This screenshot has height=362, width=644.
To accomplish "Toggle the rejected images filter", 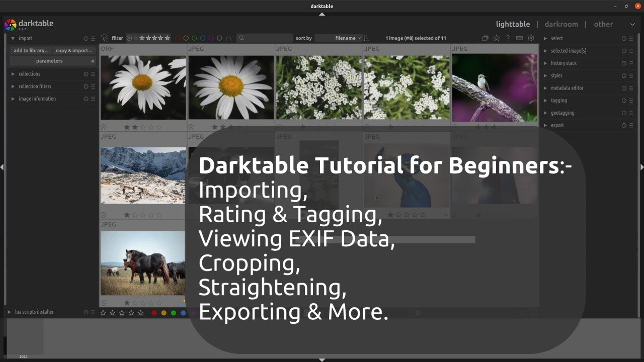I will point(129,38).
